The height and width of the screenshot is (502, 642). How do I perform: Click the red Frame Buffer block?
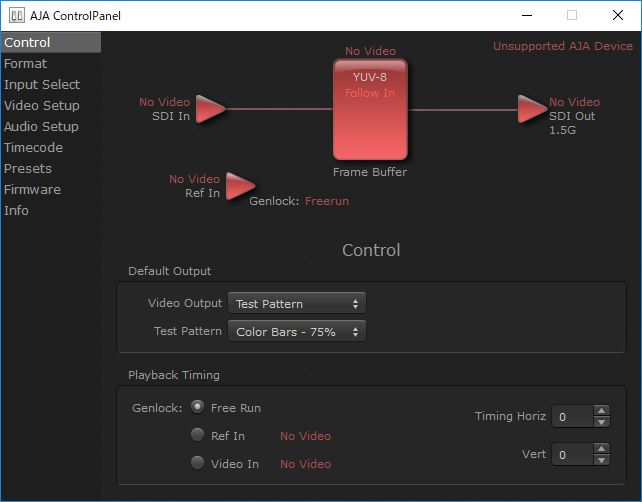tap(370, 109)
